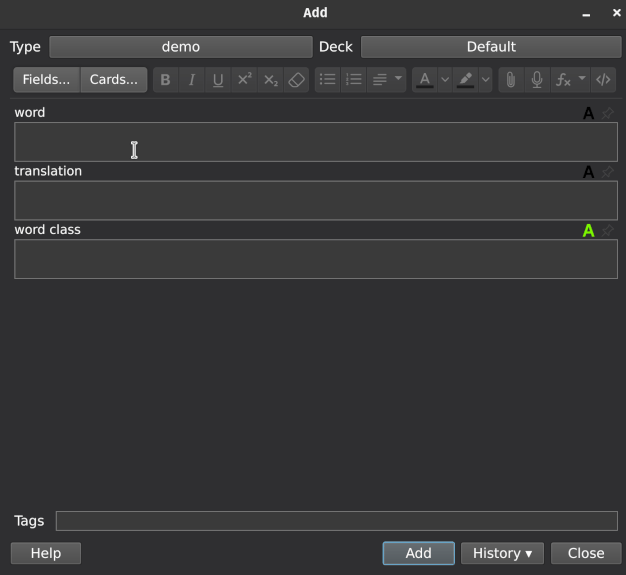Click the Add button
The image size is (626, 575).
(418, 553)
